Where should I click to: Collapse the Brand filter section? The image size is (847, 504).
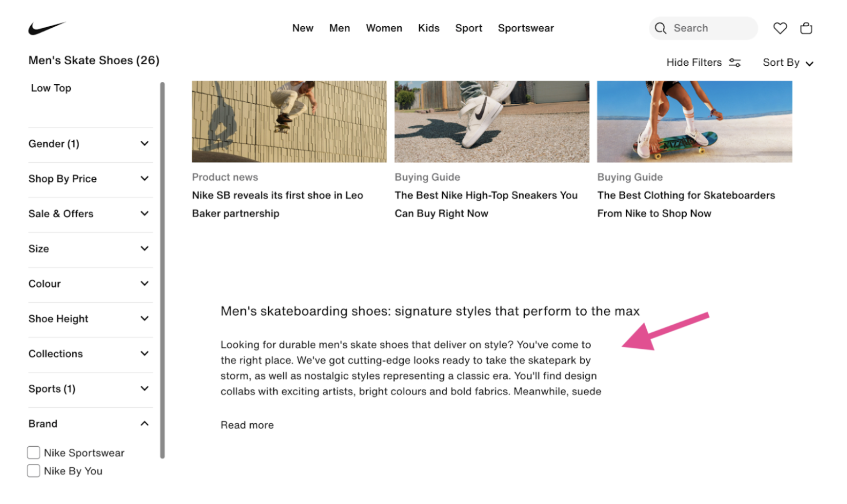pos(144,423)
